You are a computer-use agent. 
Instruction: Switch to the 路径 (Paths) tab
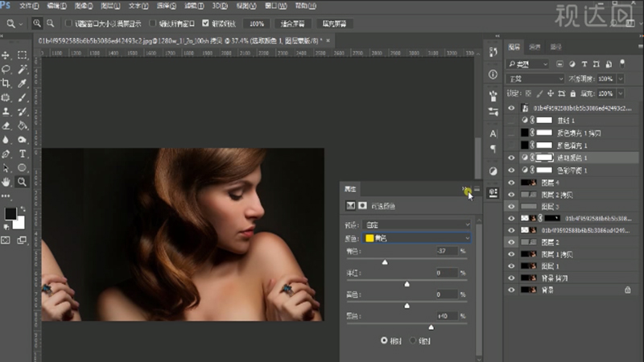[x=555, y=47]
